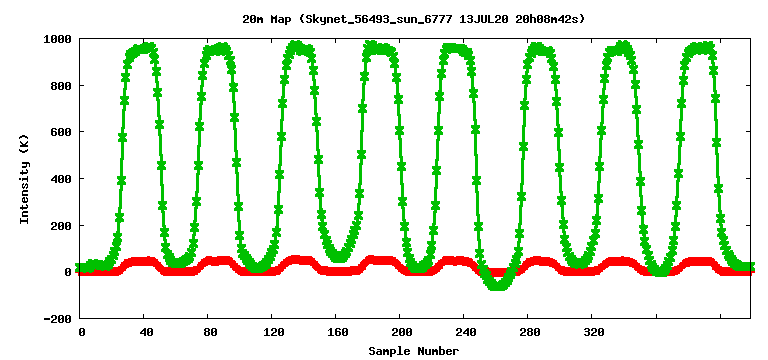Image resolution: width=768 pixels, height=360 pixels.
Task: Click the 160 x-axis tick label
Action: (x=336, y=333)
